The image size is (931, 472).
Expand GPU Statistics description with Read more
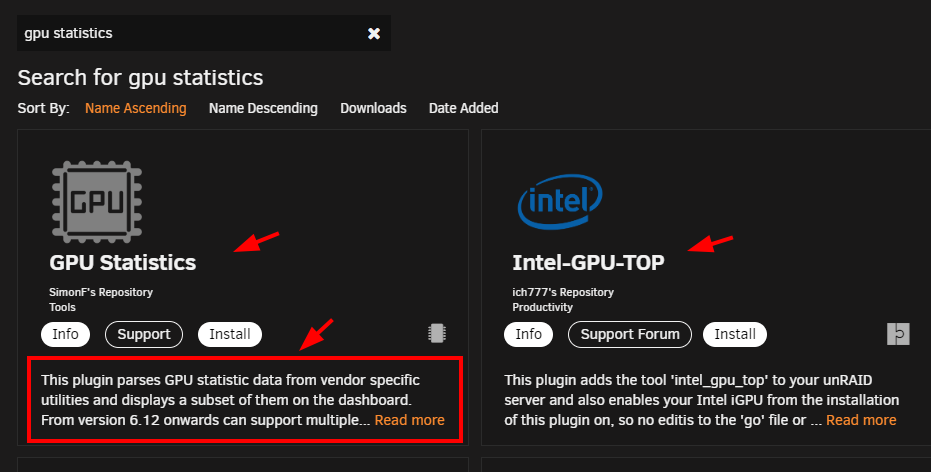tap(410, 420)
